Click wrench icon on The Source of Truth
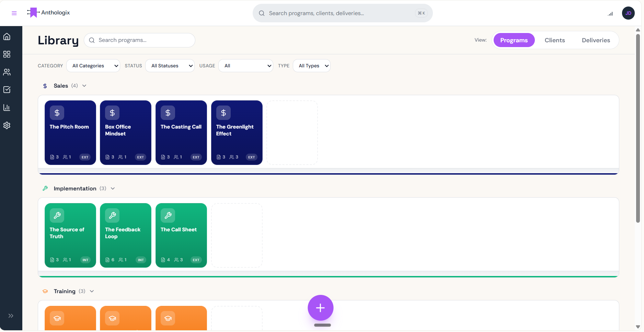 point(57,215)
